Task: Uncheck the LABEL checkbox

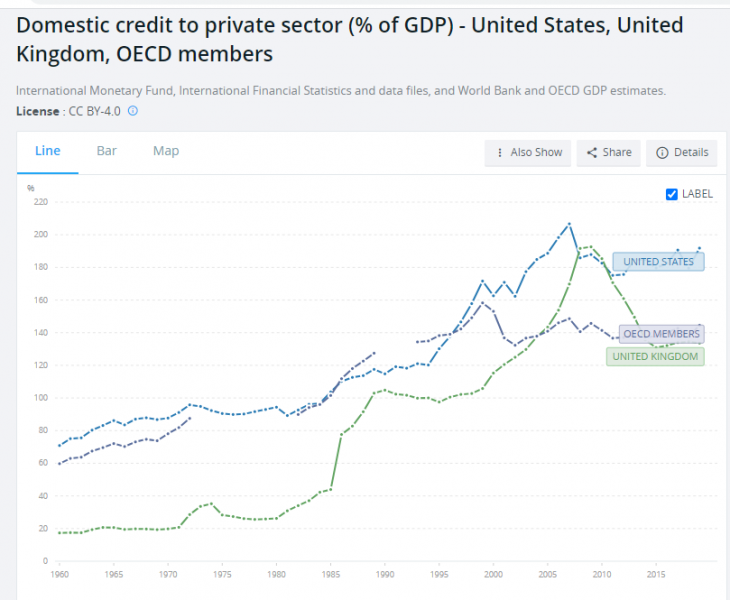Action: point(672,194)
